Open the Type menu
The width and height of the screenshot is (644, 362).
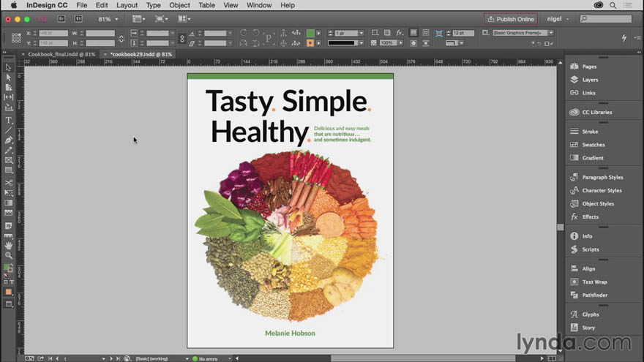(153, 5)
